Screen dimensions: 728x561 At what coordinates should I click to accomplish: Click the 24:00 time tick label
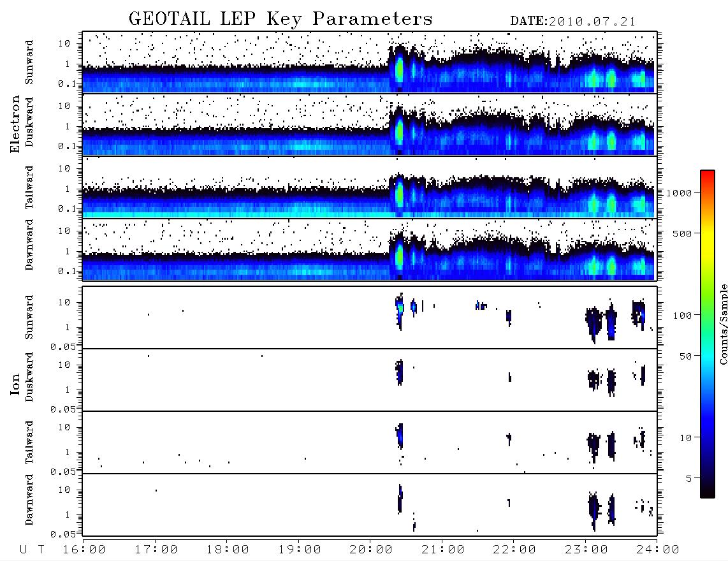click(658, 550)
